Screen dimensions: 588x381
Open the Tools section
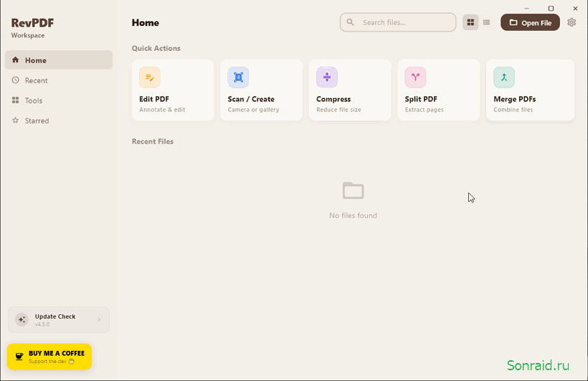[x=59, y=100]
